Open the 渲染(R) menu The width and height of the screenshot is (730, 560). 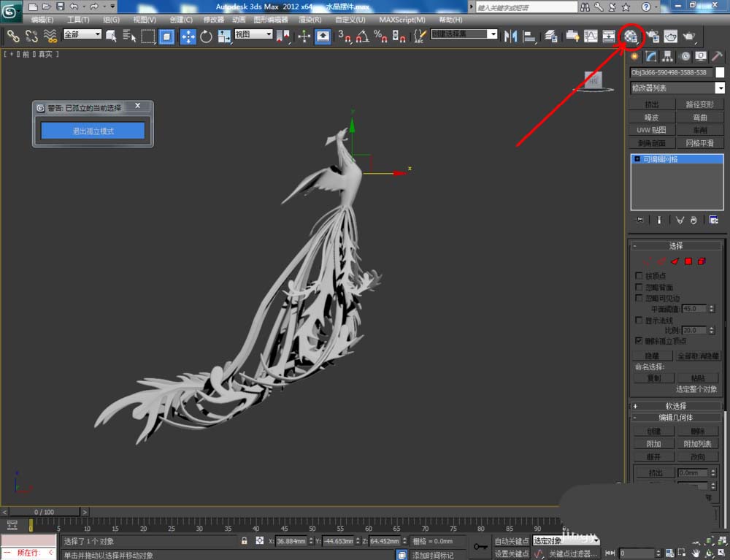pos(310,20)
